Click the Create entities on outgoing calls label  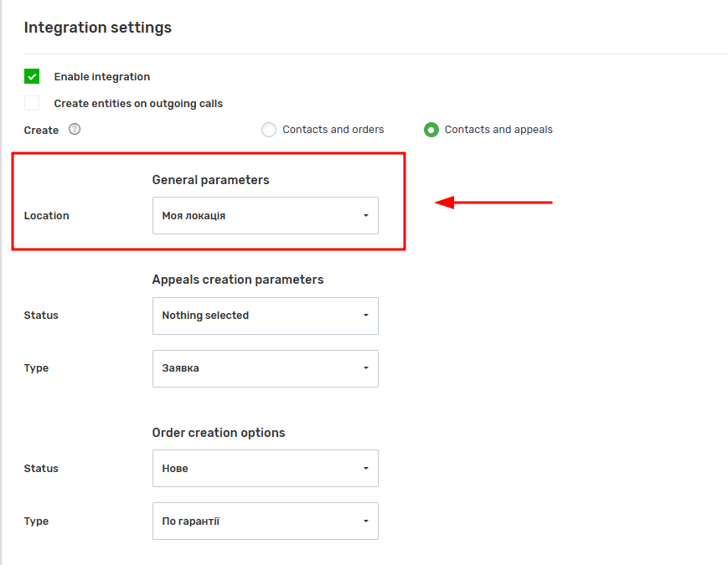coord(138,104)
